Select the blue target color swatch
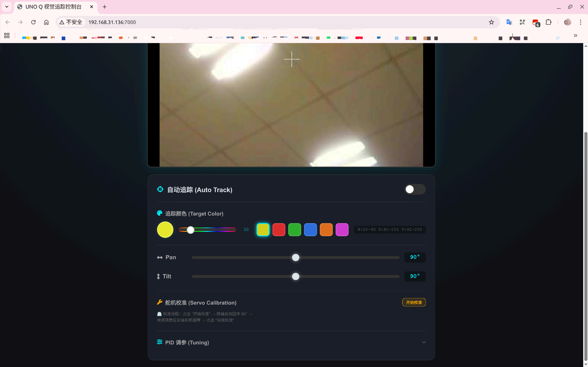This screenshot has width=588, height=367. [310, 230]
